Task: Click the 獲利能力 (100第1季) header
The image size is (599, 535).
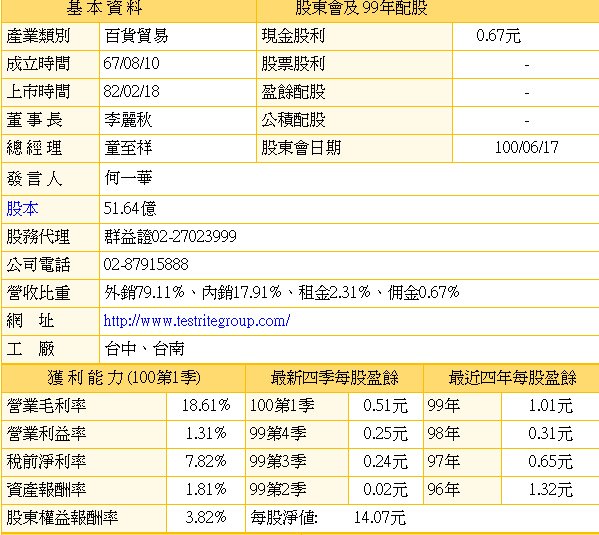Action: [x=124, y=378]
